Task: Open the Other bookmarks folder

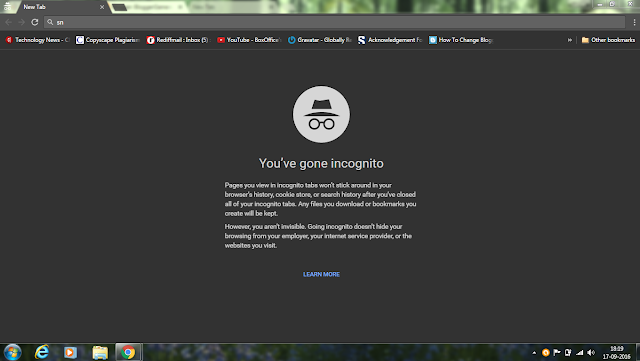Action: tap(608, 40)
